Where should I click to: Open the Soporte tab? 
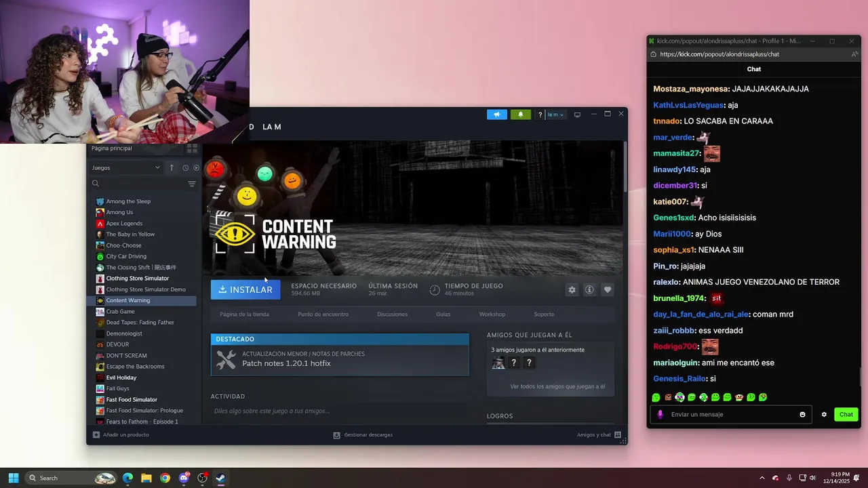pos(544,314)
